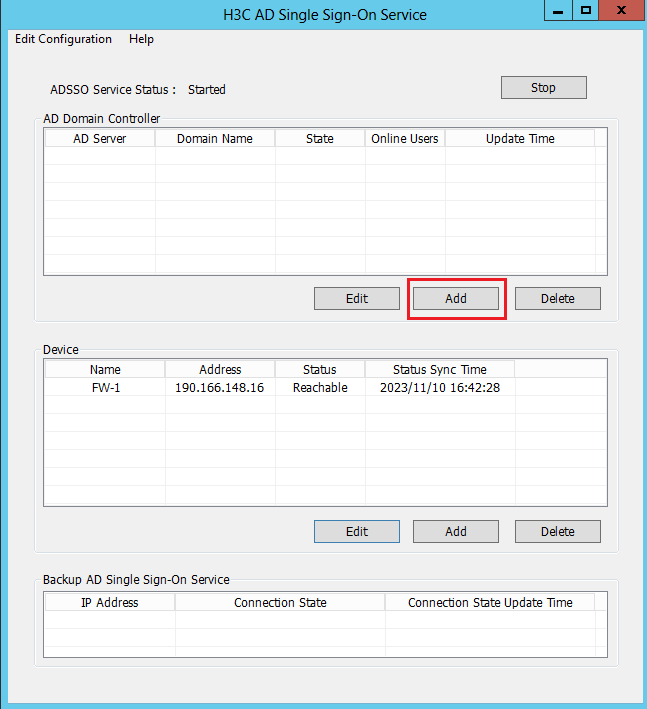Click the State column header
647x709 pixels.
click(x=320, y=139)
